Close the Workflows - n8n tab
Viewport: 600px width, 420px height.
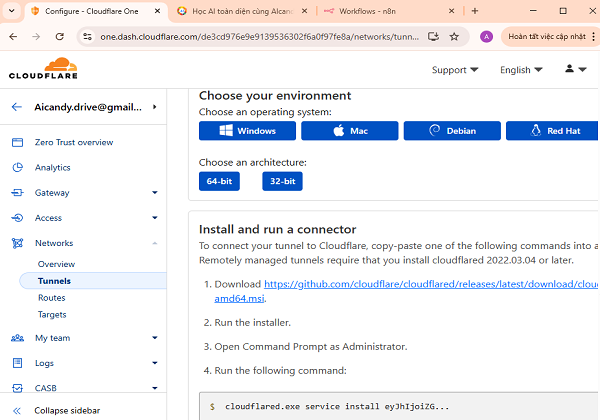pyautogui.click(x=452, y=11)
